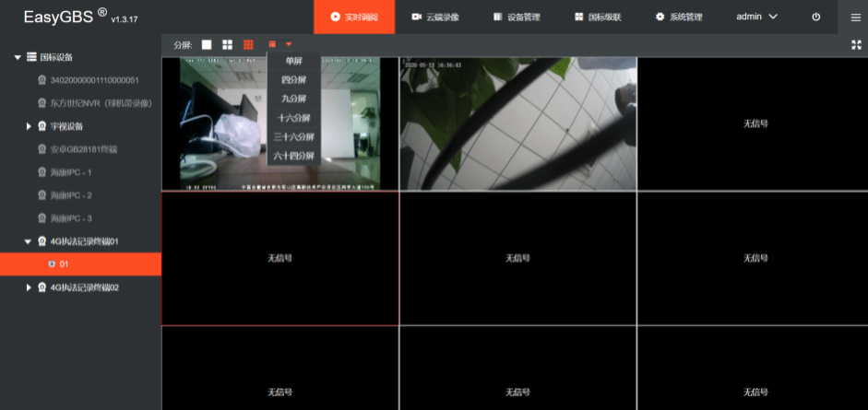Collapse the 4G执法记录终端01 node arrow
Screen dimensions: 868x410
pyautogui.click(x=29, y=241)
